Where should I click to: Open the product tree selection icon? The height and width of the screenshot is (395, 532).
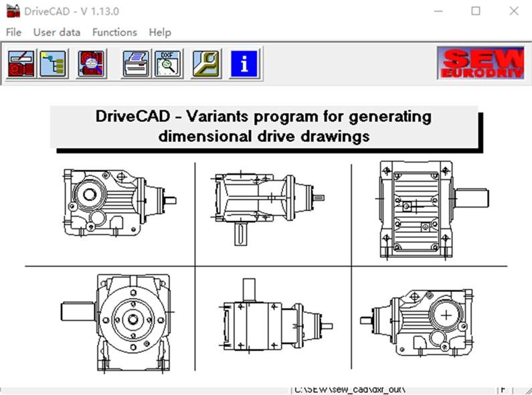53,64
